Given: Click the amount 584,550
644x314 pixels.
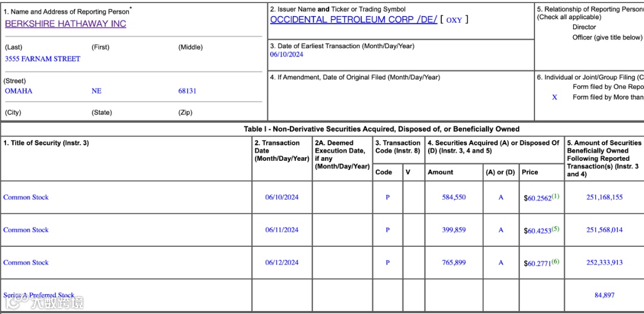Looking at the screenshot, I should tap(454, 197).
